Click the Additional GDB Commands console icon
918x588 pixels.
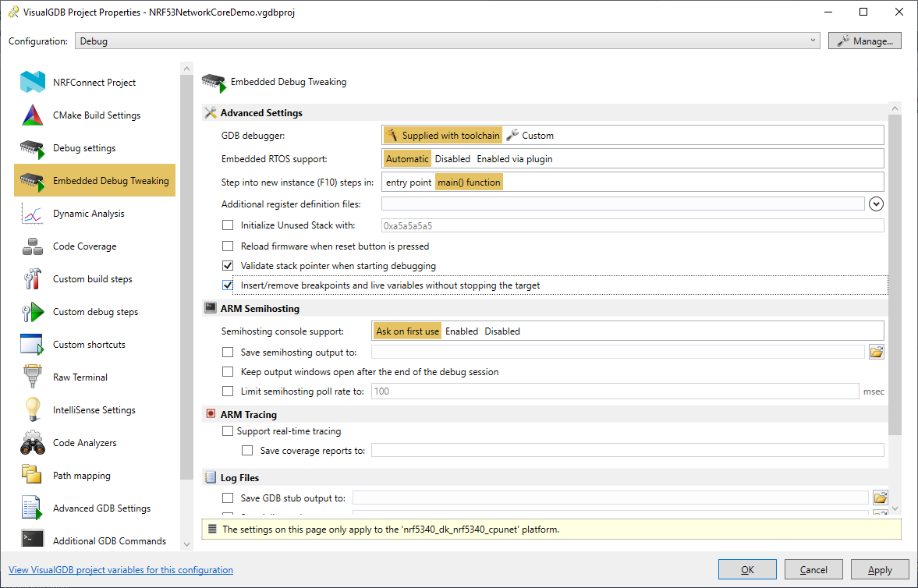tap(33, 540)
